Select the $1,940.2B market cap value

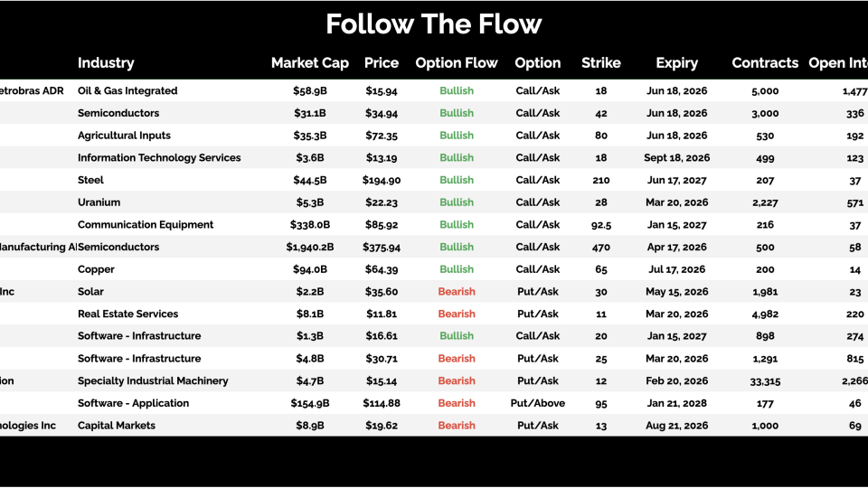point(310,248)
